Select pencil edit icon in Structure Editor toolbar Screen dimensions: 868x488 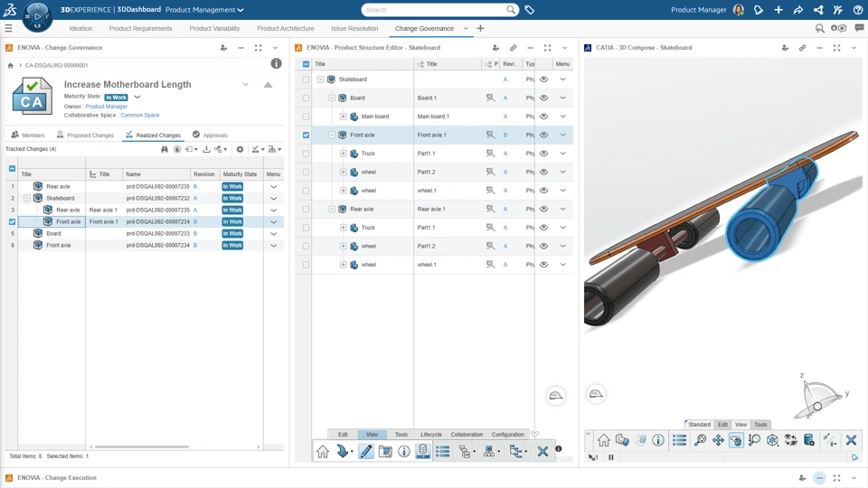[x=365, y=452]
